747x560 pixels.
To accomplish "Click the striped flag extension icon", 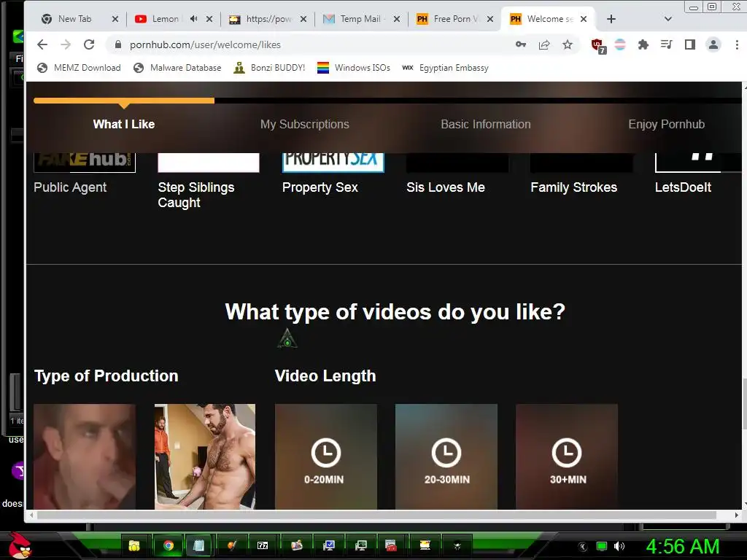I will tap(620, 44).
